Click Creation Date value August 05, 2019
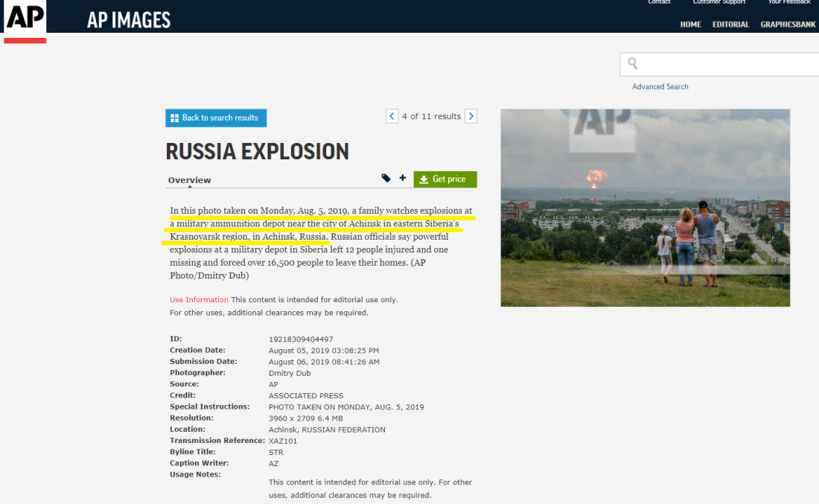The height and width of the screenshot is (504, 819). 324,351
